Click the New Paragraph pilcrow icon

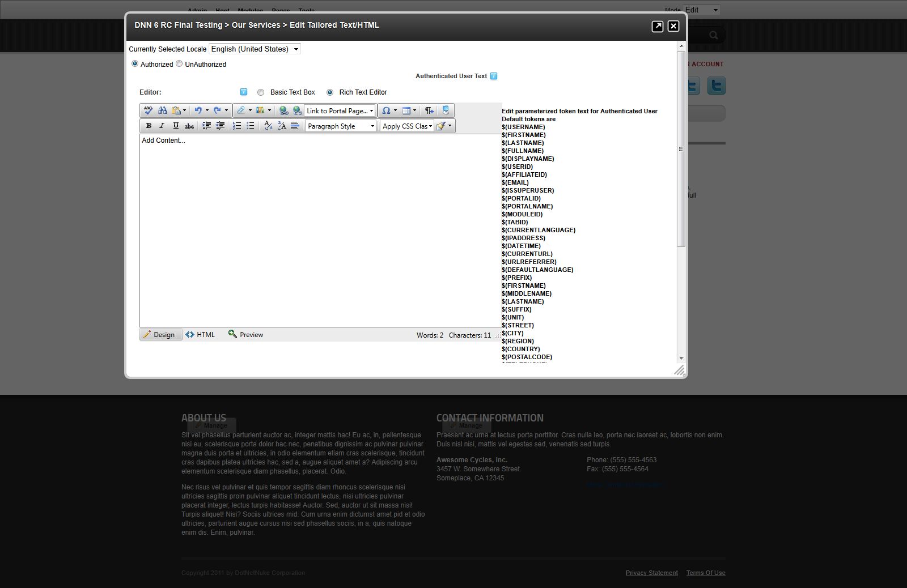pos(429,110)
